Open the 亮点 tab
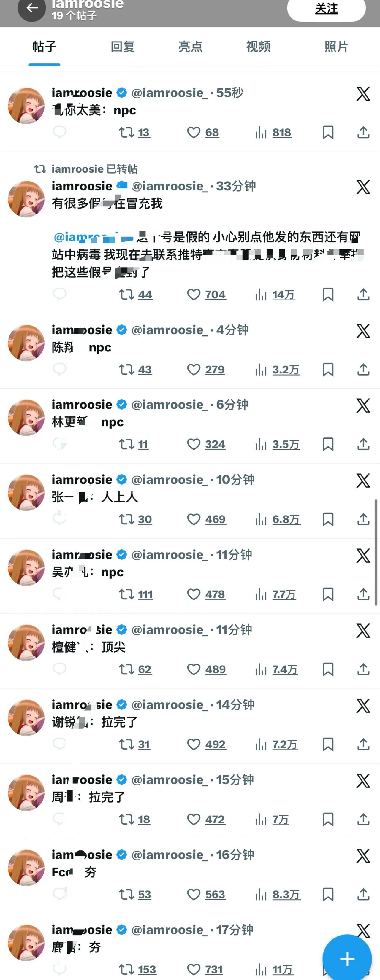 [x=190, y=47]
